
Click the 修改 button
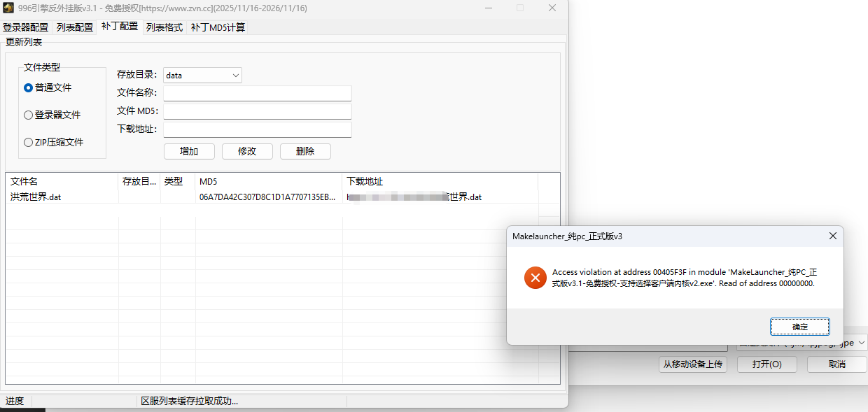click(x=247, y=151)
